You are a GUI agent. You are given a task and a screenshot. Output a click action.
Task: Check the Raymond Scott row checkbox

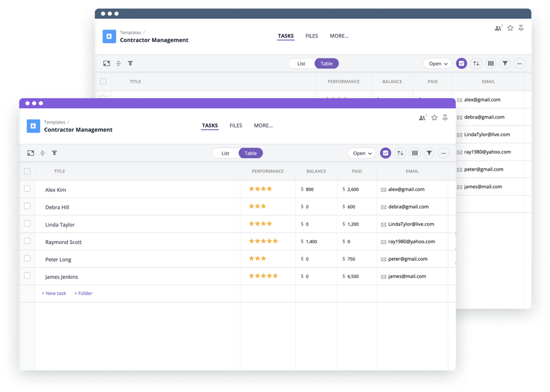tap(27, 241)
